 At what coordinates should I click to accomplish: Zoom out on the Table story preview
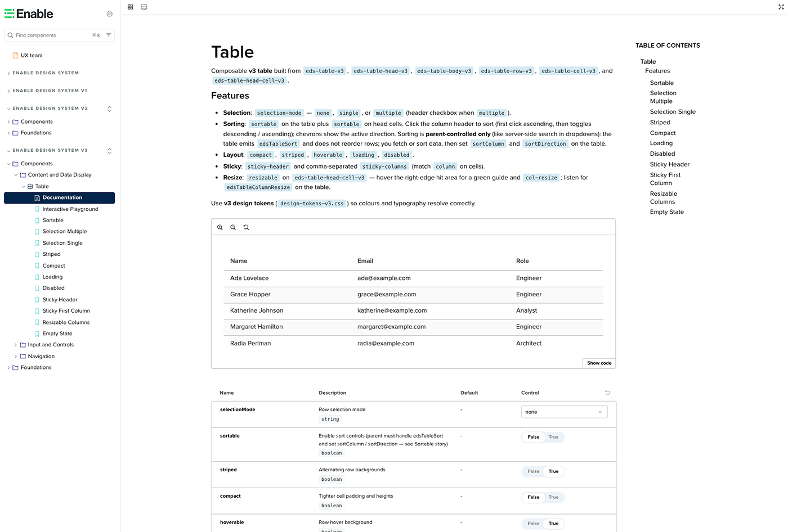click(233, 227)
